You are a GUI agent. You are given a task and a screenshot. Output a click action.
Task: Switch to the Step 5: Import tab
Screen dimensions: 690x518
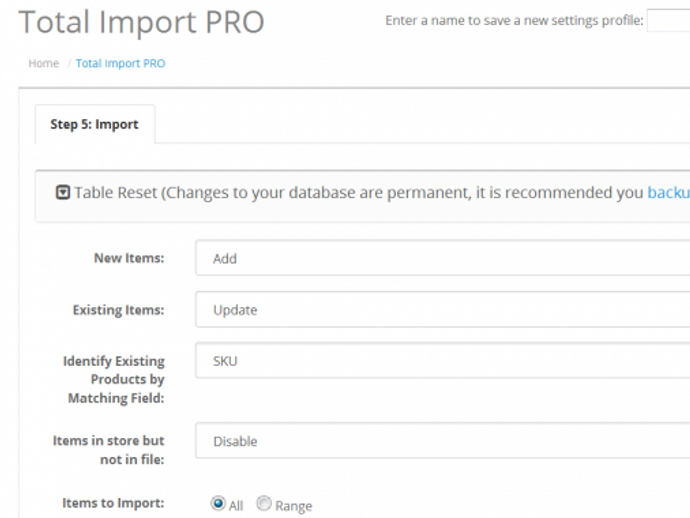click(x=95, y=125)
